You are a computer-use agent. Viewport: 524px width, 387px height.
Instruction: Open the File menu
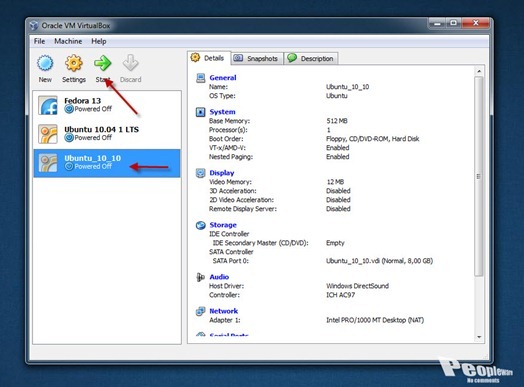[x=39, y=41]
